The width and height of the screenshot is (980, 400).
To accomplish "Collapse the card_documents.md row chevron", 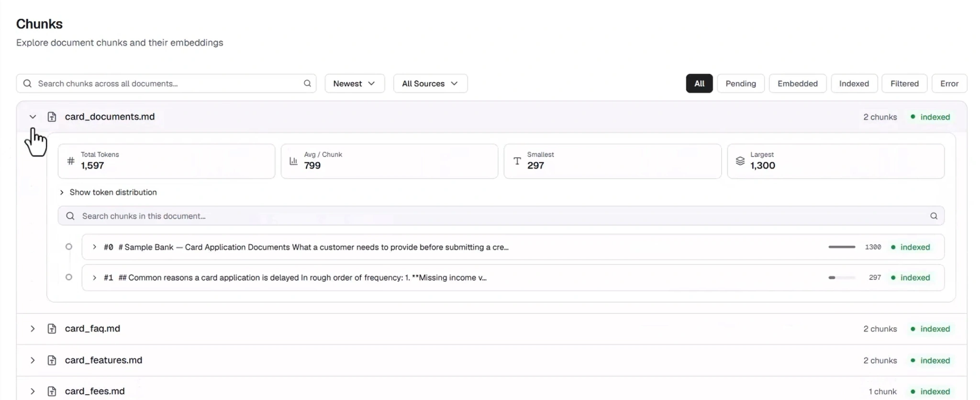I will [x=33, y=117].
